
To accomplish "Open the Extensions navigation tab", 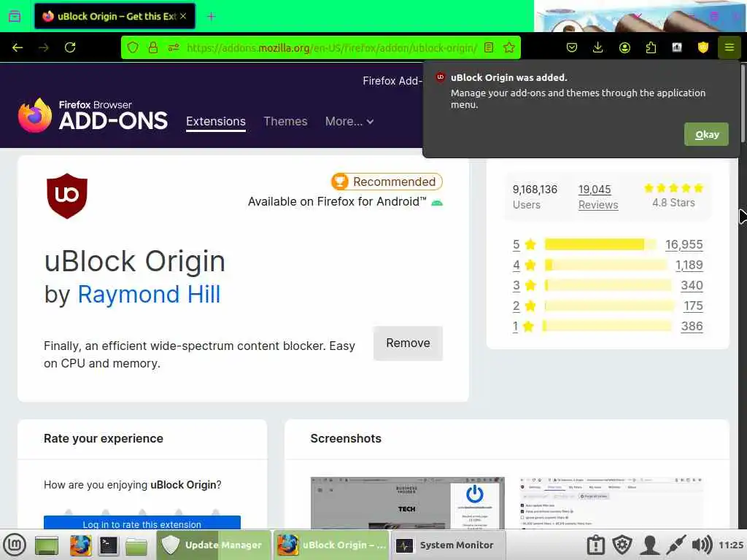I will click(216, 122).
